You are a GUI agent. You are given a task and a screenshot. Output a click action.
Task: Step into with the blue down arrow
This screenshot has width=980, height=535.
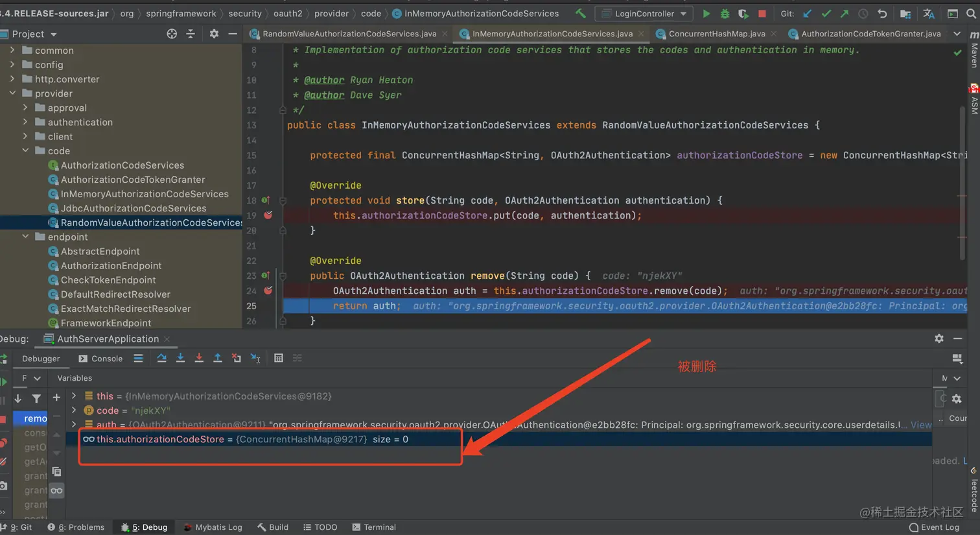[180, 358]
